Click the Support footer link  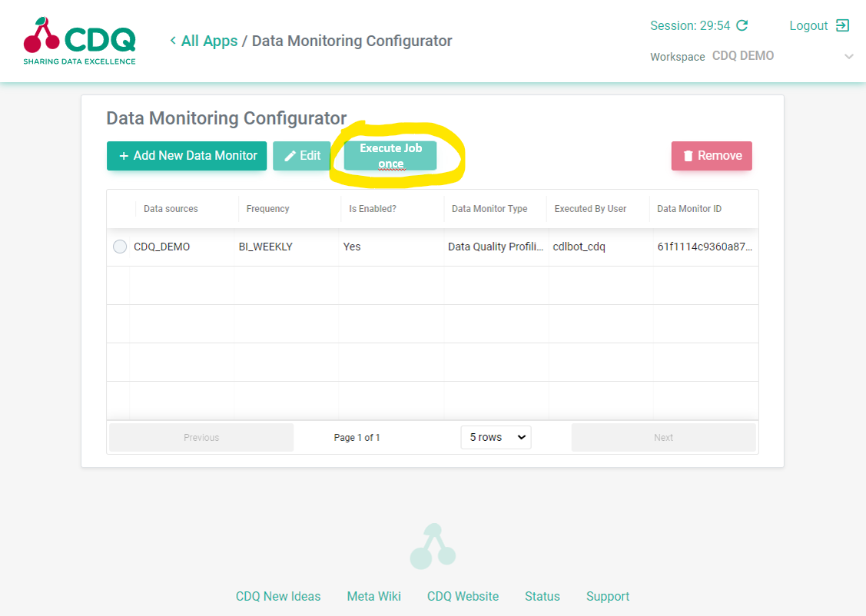(607, 596)
